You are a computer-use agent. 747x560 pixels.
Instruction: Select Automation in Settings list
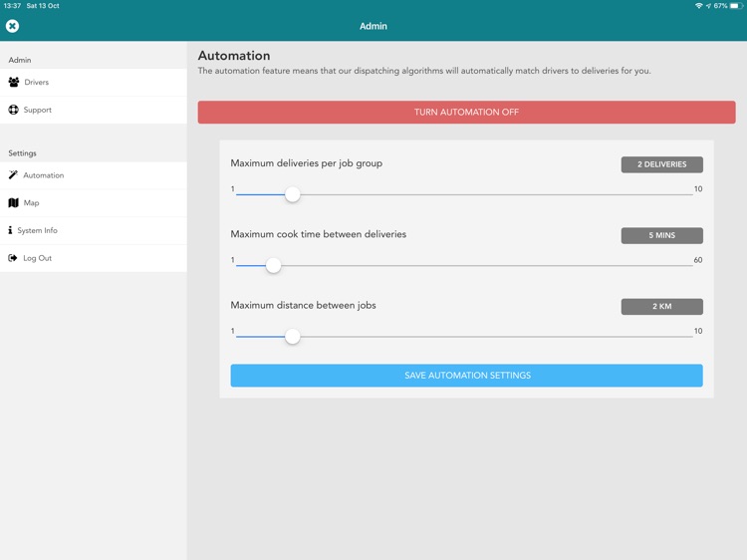click(94, 175)
